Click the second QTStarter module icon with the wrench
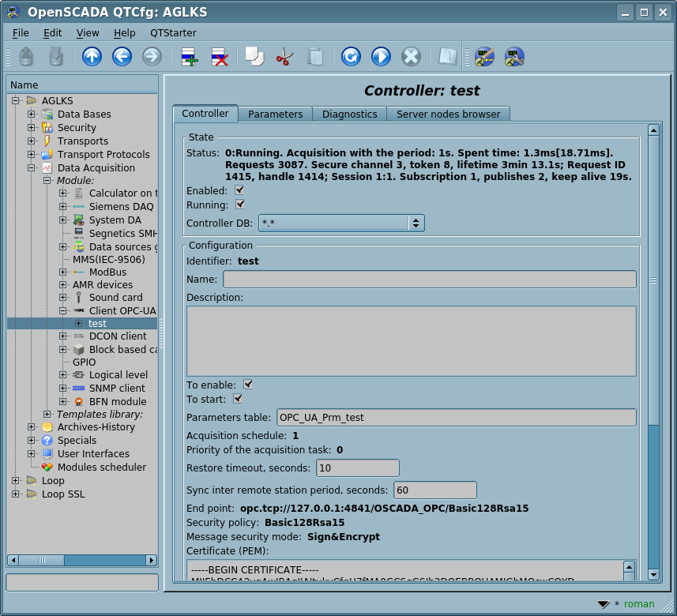Screen dimensions: 677x616 click(514, 57)
